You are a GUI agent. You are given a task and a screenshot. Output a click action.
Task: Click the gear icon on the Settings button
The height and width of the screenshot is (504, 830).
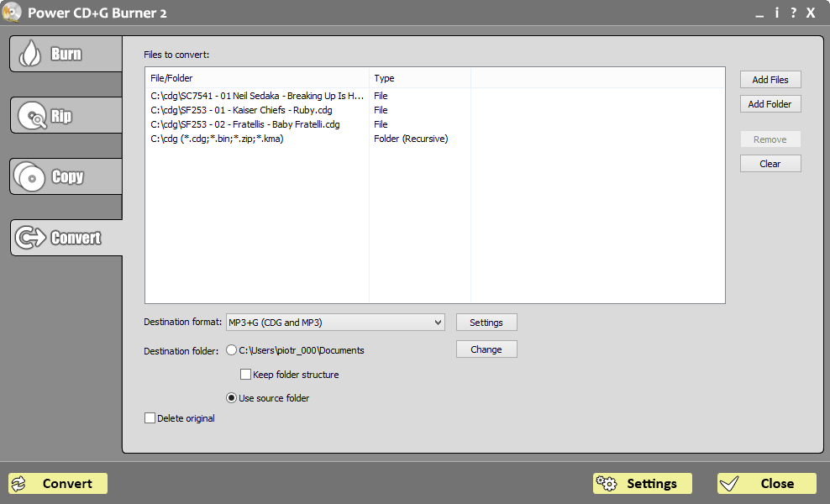tap(607, 483)
